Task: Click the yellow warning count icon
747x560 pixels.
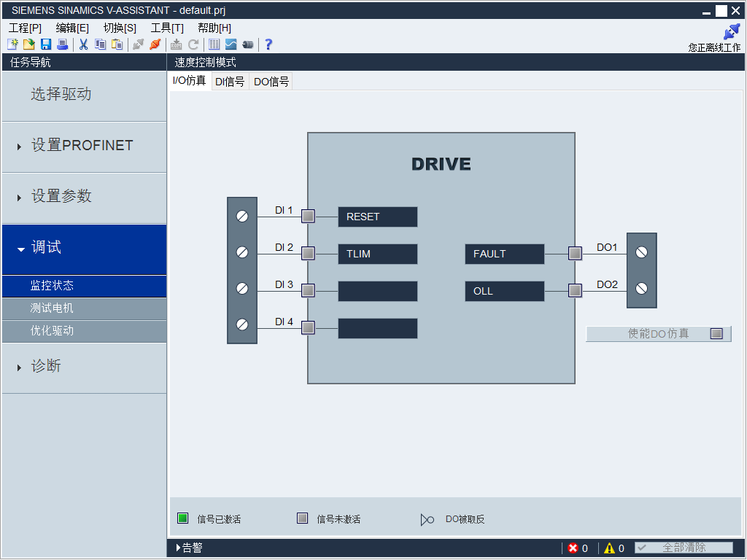Action: [x=609, y=548]
